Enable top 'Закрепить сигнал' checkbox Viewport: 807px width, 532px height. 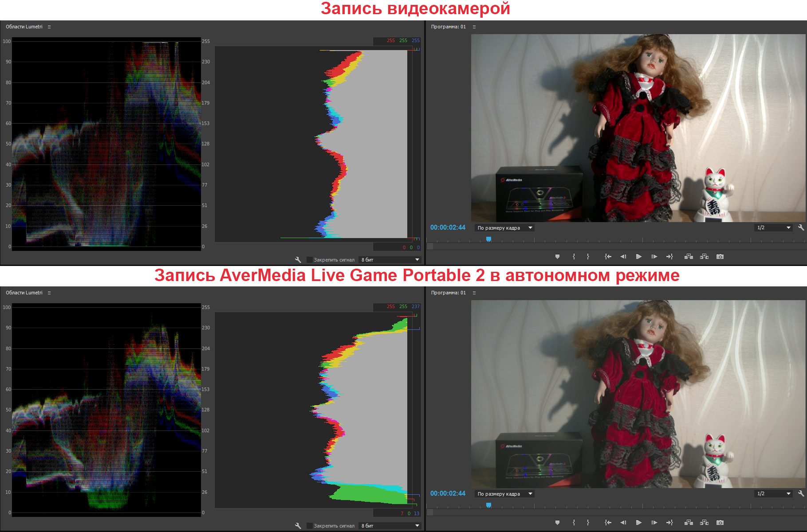(310, 260)
